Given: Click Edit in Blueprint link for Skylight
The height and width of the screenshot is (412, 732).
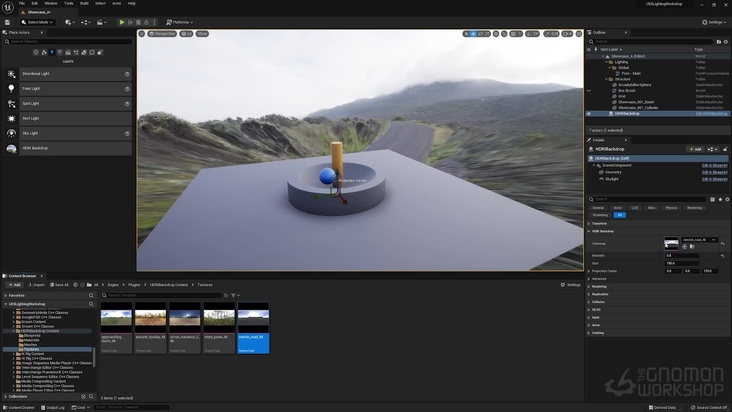Looking at the screenshot, I should [714, 179].
